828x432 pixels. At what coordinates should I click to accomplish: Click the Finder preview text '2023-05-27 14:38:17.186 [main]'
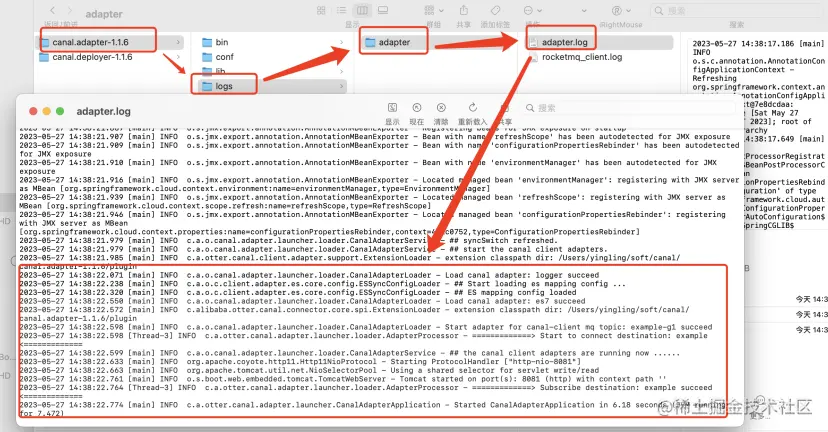coord(758,44)
